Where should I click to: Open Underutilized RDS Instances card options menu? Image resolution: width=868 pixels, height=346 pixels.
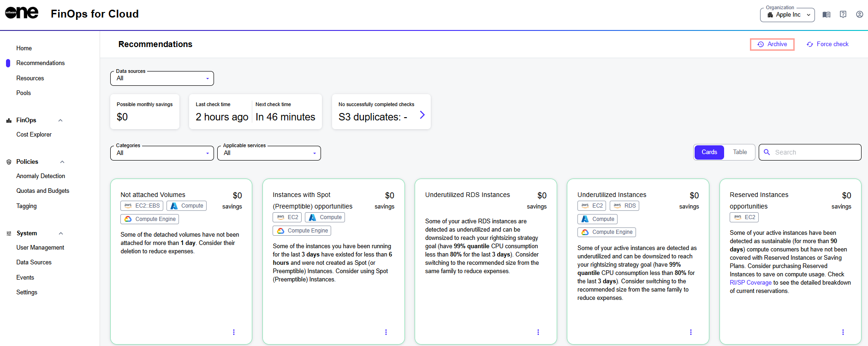coord(538,332)
